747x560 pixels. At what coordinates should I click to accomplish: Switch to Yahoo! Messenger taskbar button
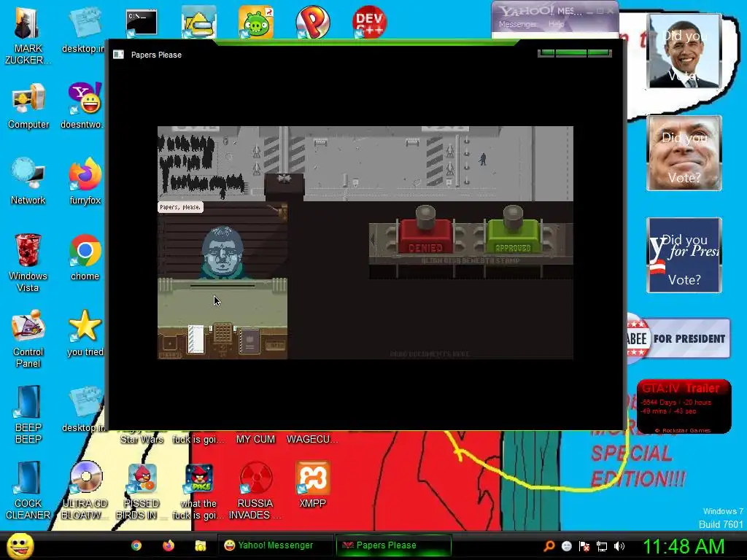[x=275, y=545]
